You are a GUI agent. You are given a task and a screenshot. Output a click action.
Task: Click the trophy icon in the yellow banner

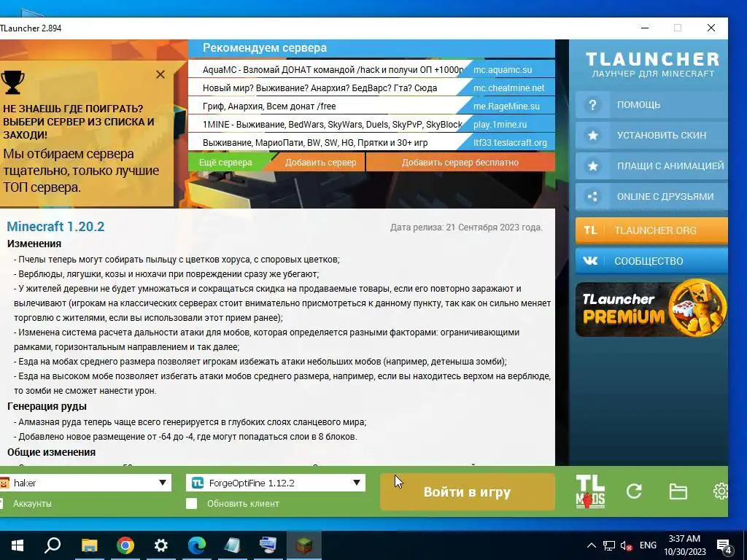tap(12, 82)
